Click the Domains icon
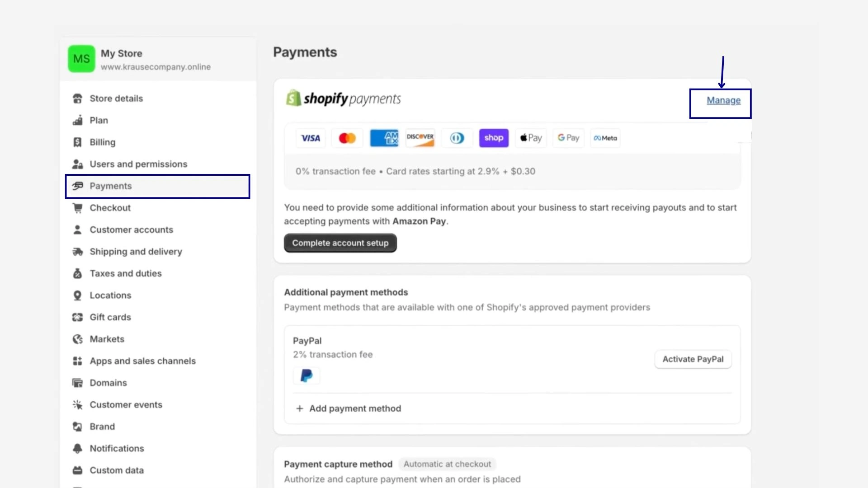 coord(77,383)
